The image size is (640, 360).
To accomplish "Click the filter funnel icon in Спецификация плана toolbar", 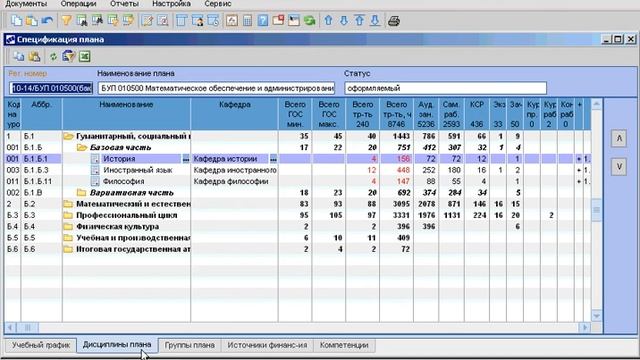I will pyautogui.click(x=69, y=56).
